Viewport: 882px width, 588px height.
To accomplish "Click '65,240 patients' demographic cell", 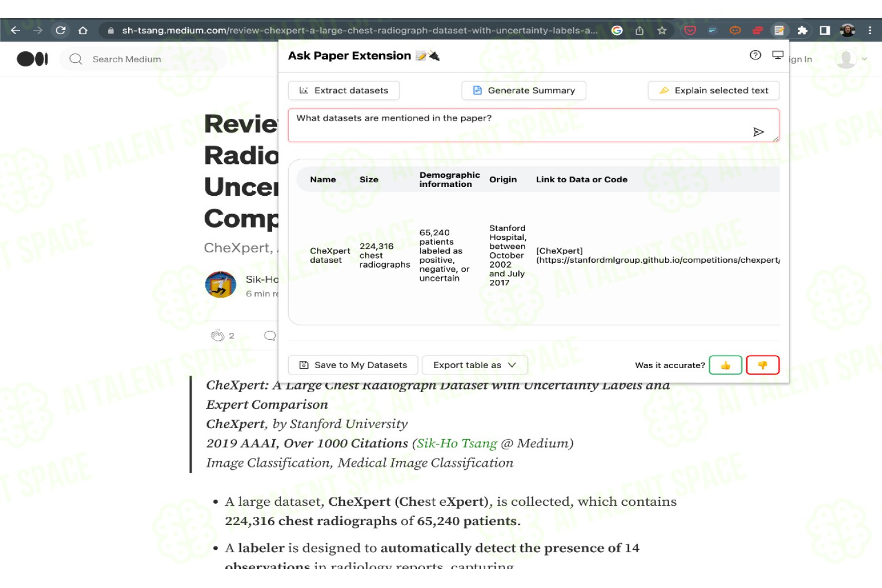I will (444, 256).
